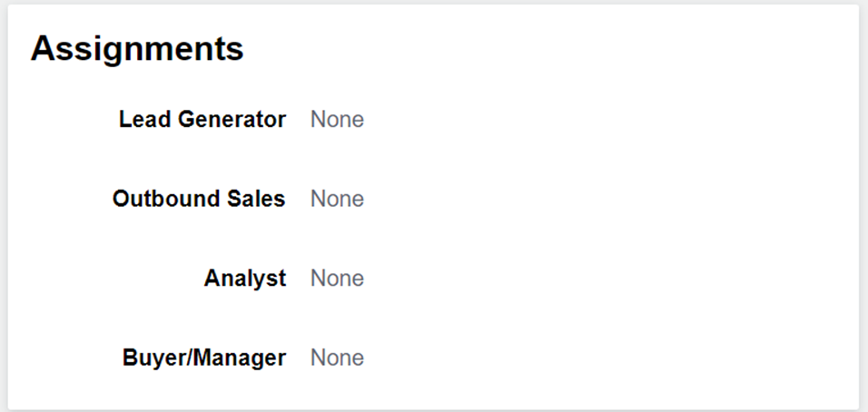This screenshot has width=868, height=412.
Task: Click the Assignments section heading
Action: point(137,49)
